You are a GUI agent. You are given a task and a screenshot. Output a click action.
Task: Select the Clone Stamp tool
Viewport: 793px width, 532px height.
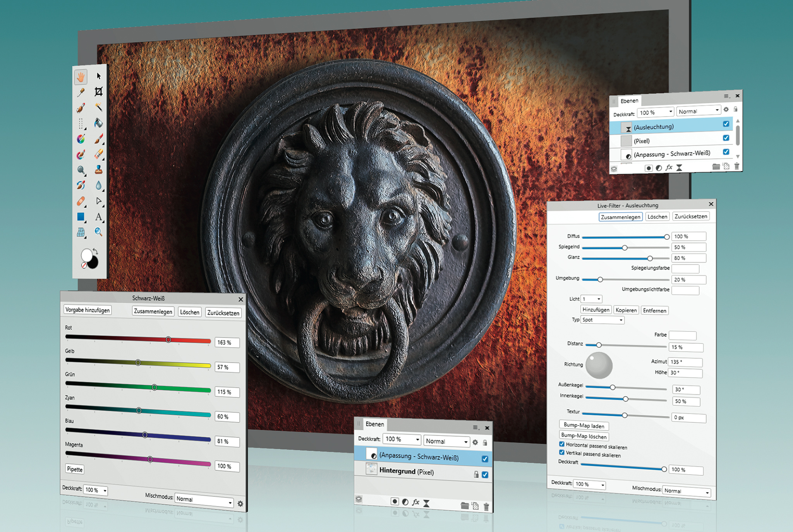pos(98,170)
